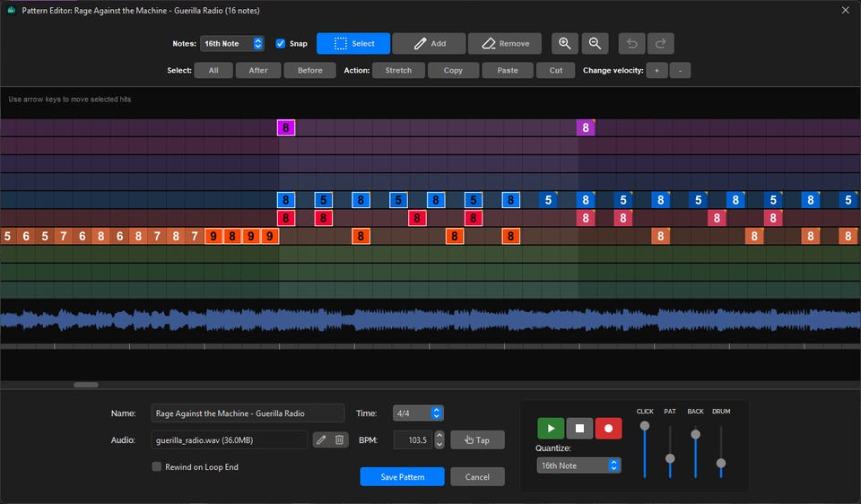Stop playback with the square stop button
Image resolution: width=861 pixels, height=504 pixels.
click(579, 429)
